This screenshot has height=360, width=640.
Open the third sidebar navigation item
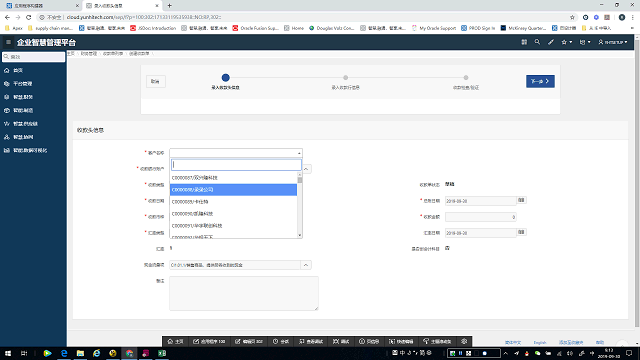(x=33, y=97)
